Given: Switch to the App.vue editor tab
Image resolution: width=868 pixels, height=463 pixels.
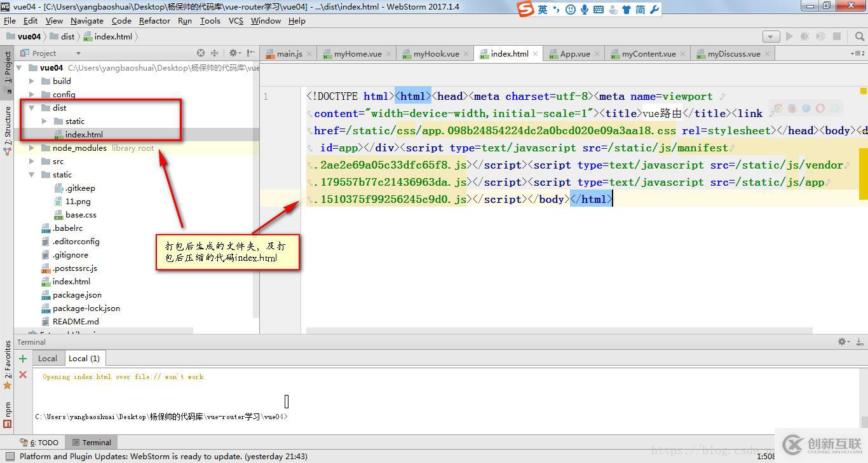Looking at the screenshot, I should click(574, 54).
